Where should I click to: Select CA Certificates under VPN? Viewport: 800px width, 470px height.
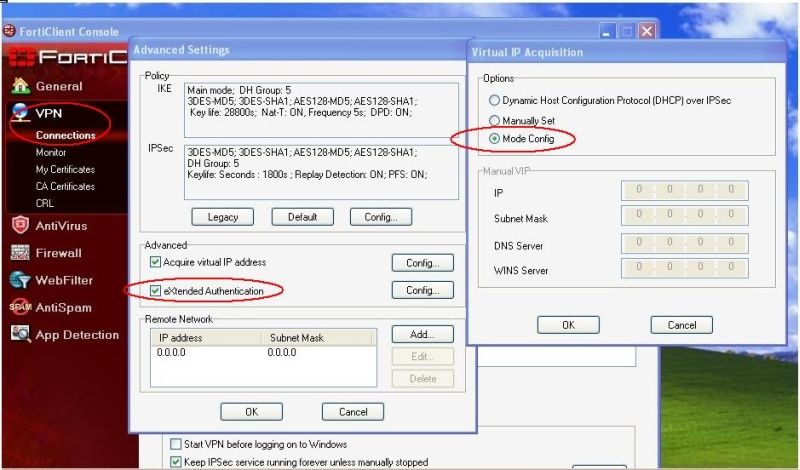click(x=65, y=186)
